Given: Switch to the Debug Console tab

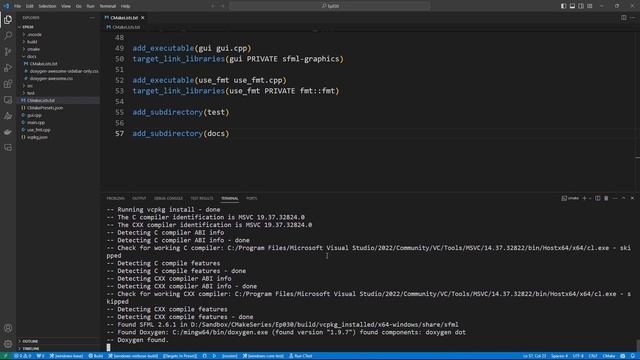Looking at the screenshot, I should click(x=168, y=198).
